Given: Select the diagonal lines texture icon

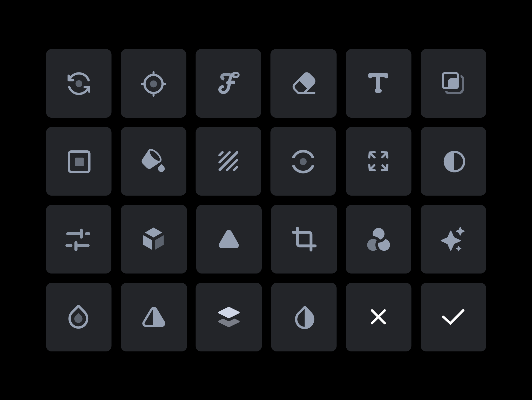Looking at the screenshot, I should [x=228, y=161].
